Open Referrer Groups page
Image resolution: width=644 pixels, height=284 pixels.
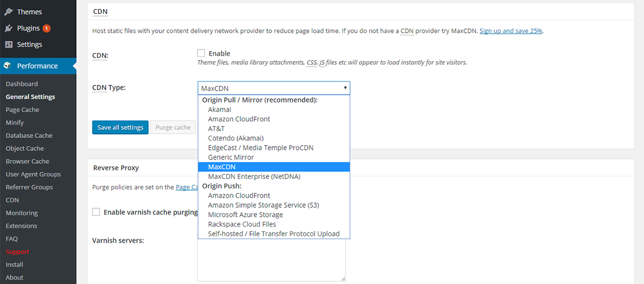point(30,187)
